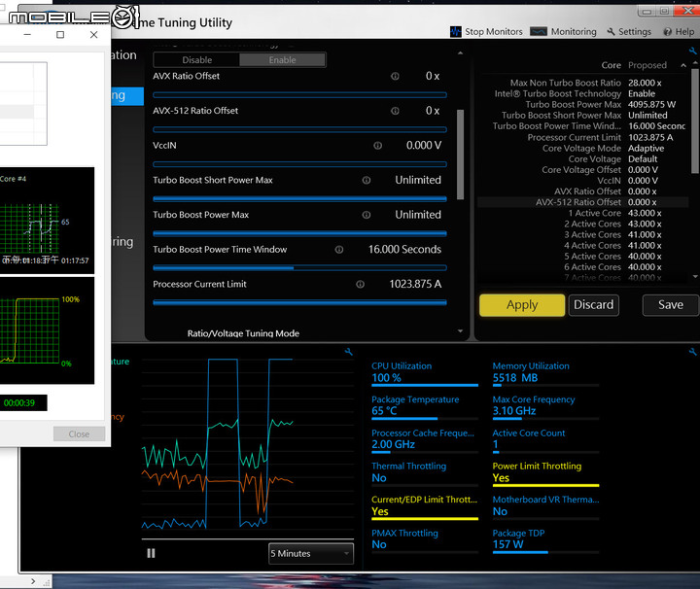Click the Package Temperature monitor
Image resolution: width=700 pixels, height=589 pixels.
pyautogui.click(x=425, y=406)
